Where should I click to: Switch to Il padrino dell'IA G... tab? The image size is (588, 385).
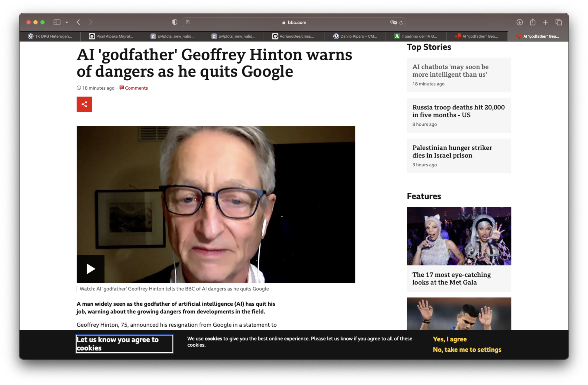point(416,36)
